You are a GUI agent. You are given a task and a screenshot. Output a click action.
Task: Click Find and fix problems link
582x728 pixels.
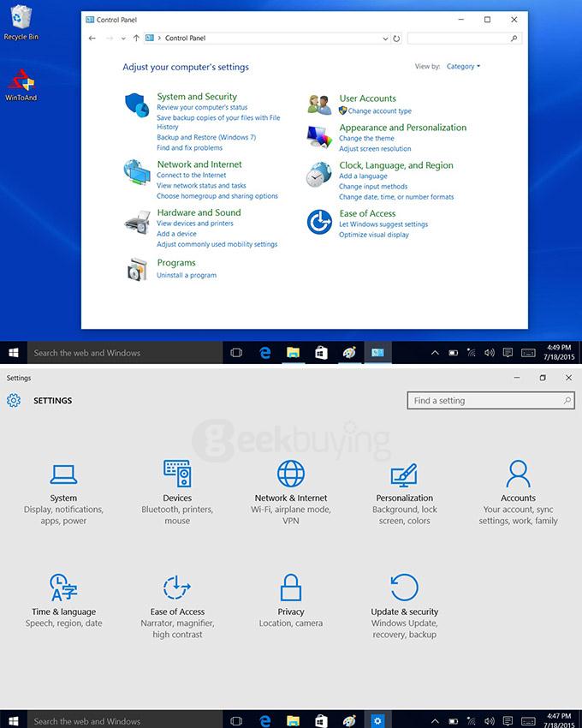tap(189, 147)
